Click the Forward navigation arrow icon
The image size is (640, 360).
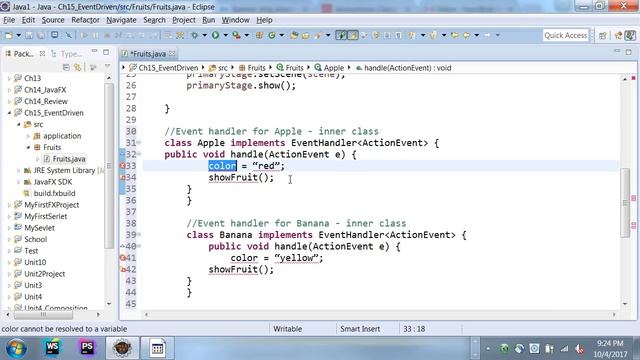pos(487,36)
